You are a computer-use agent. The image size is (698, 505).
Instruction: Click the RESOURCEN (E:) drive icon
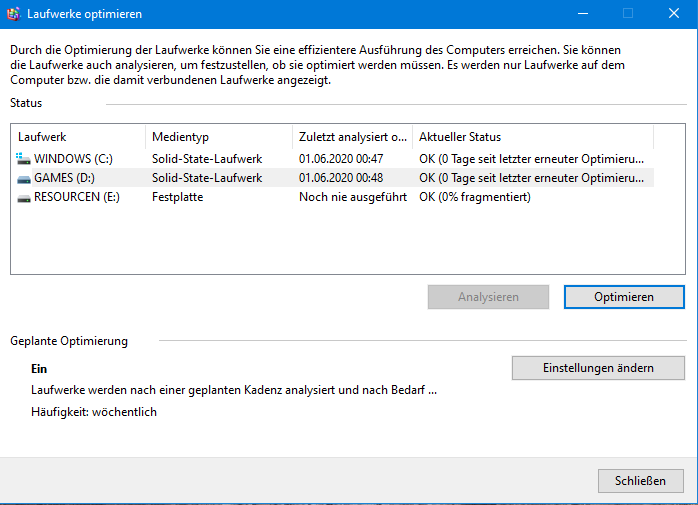click(x=24, y=198)
